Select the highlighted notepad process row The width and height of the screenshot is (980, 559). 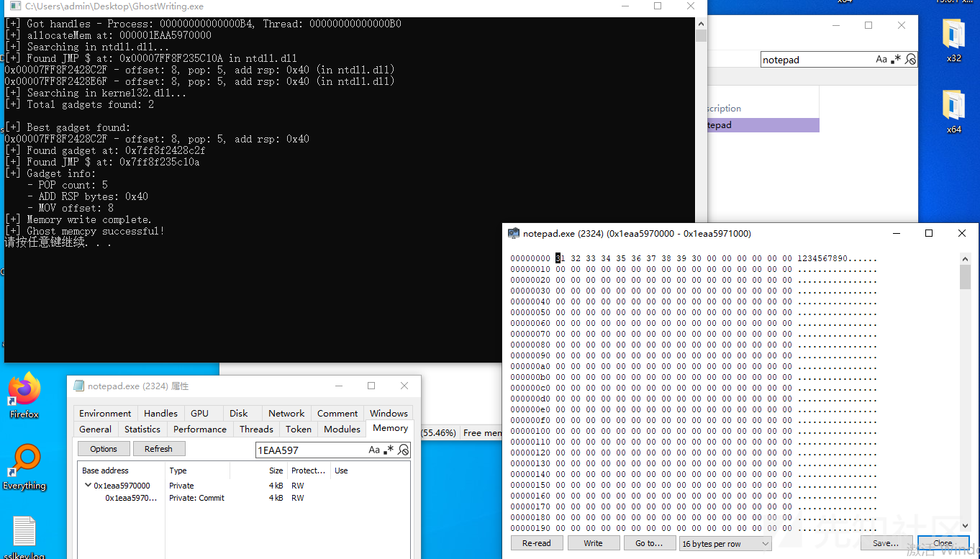pos(763,125)
